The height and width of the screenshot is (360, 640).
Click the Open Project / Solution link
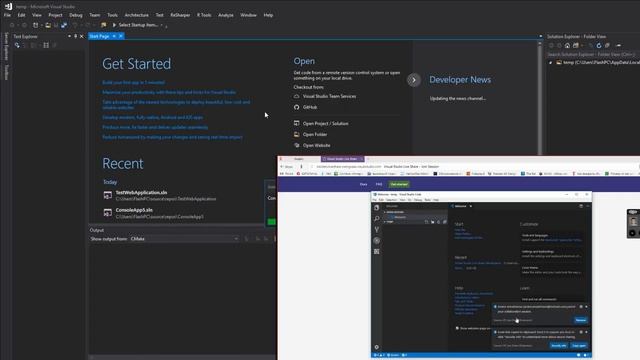325,123
